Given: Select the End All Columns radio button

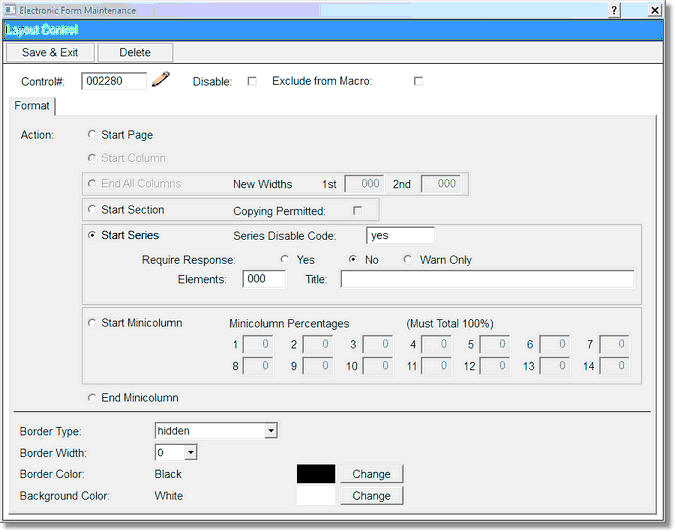Looking at the screenshot, I should tap(91, 183).
